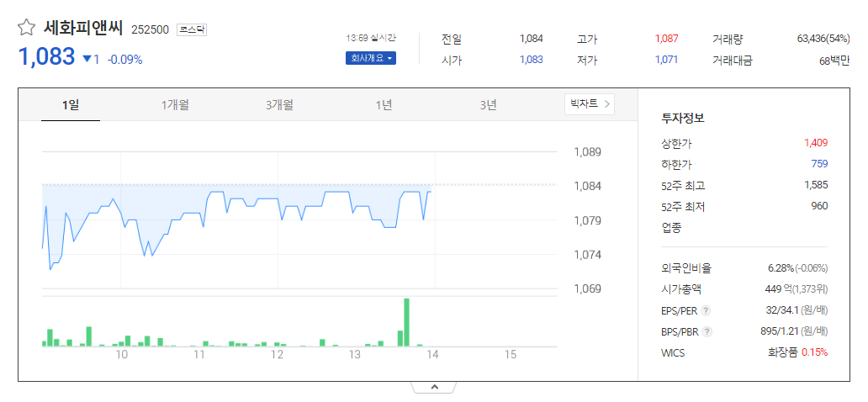868x402 pixels.
Task: Click the 외국인비율 value 6.28%
Action: point(781,268)
